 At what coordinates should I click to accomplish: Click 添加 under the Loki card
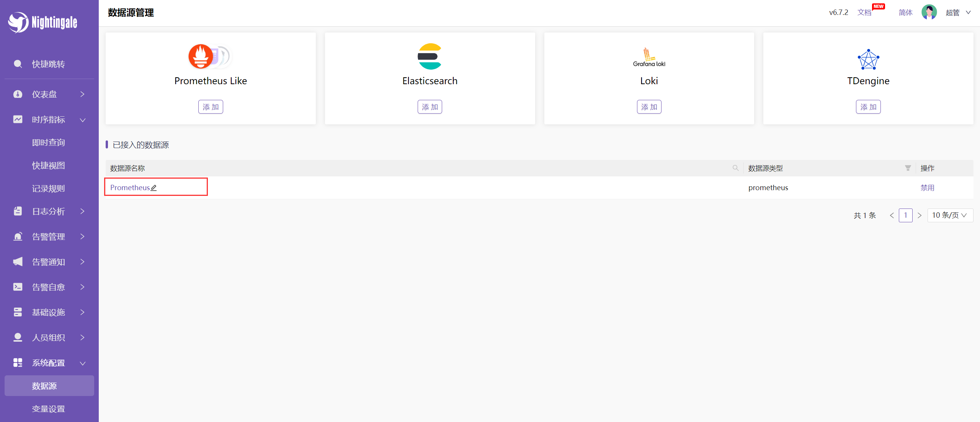649,107
